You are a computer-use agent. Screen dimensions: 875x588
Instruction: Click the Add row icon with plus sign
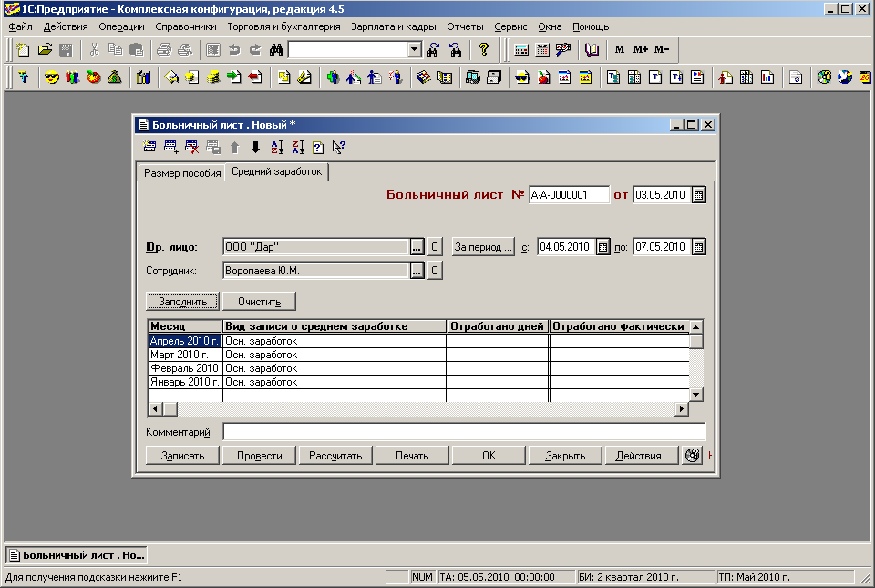(170, 148)
